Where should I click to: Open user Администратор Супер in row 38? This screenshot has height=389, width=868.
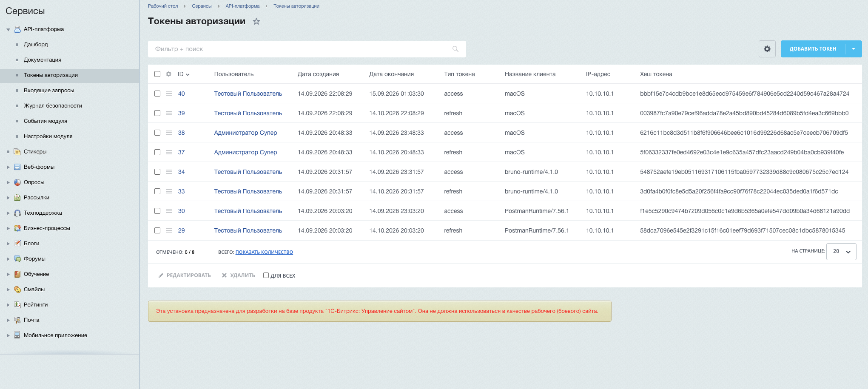tap(245, 133)
